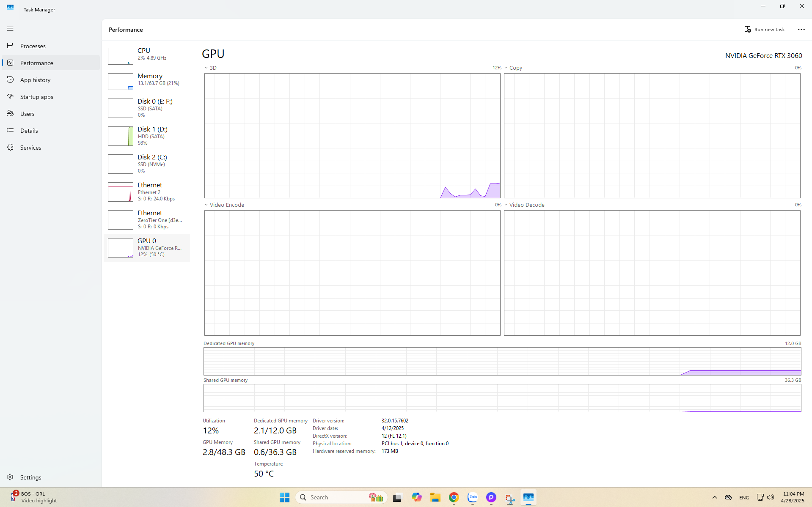
Task: Select the ZeroTier One Ethernet entry
Action: (x=147, y=219)
